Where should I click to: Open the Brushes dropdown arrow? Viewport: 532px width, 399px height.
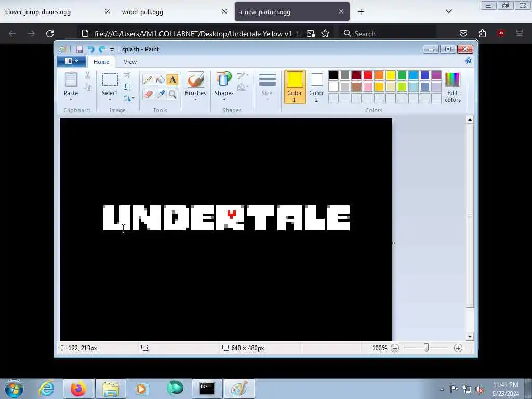pyautogui.click(x=195, y=99)
